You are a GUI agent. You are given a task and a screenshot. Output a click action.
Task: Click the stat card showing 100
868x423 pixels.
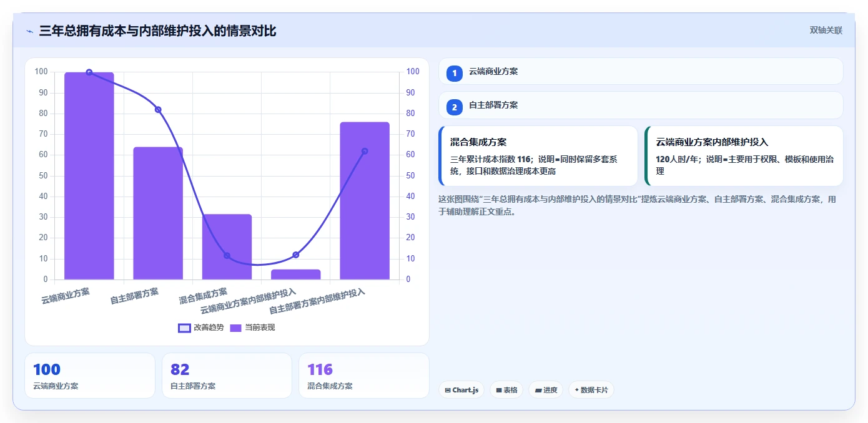pyautogui.click(x=90, y=376)
